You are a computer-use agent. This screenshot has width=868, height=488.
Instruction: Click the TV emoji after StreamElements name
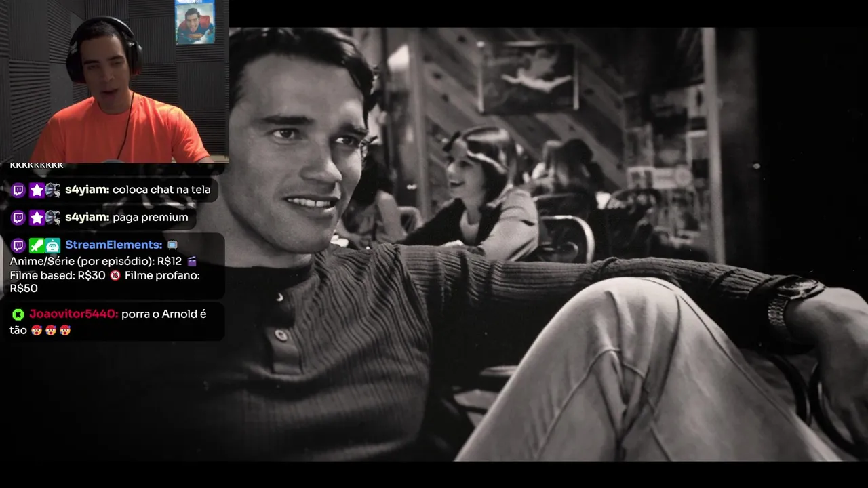click(x=172, y=245)
